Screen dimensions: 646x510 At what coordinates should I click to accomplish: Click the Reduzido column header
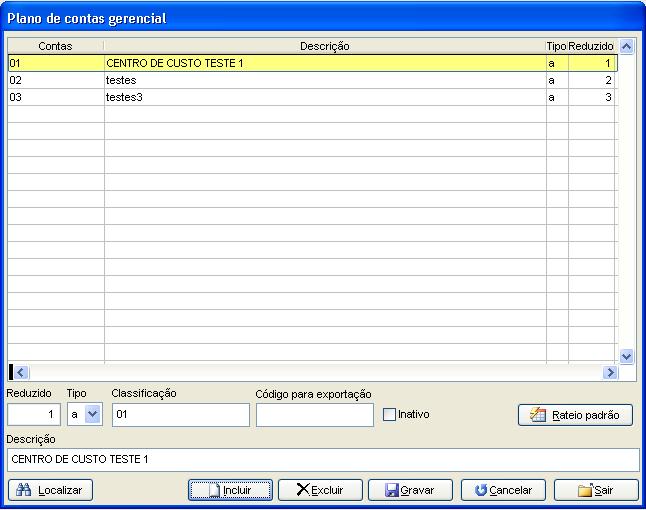pyautogui.click(x=591, y=46)
